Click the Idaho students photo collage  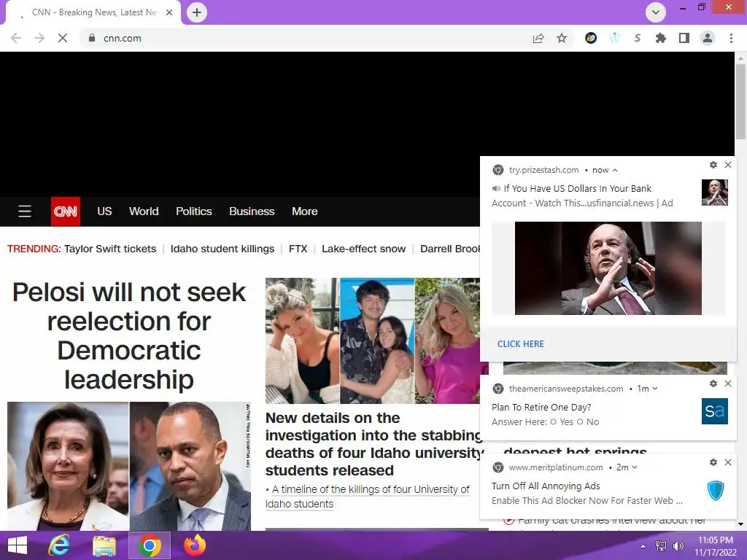pyautogui.click(x=373, y=341)
